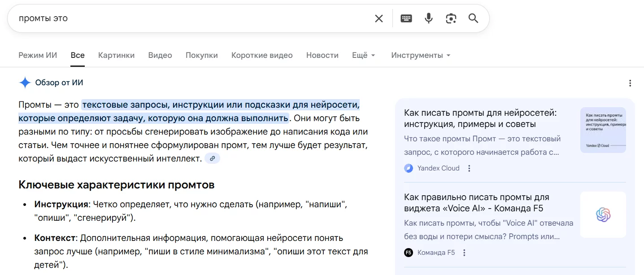
Task: Open the on-screen keyboard icon
Action: coord(406,18)
